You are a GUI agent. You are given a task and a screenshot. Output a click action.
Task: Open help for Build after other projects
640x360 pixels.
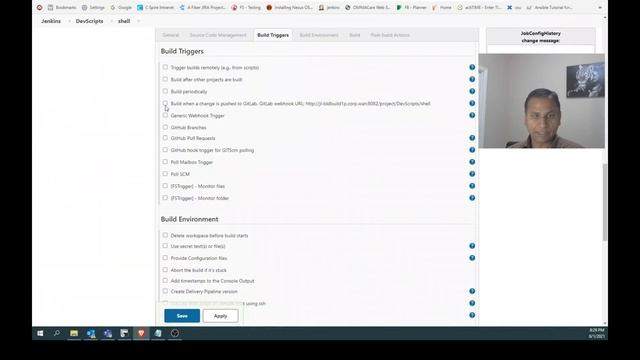472,79
